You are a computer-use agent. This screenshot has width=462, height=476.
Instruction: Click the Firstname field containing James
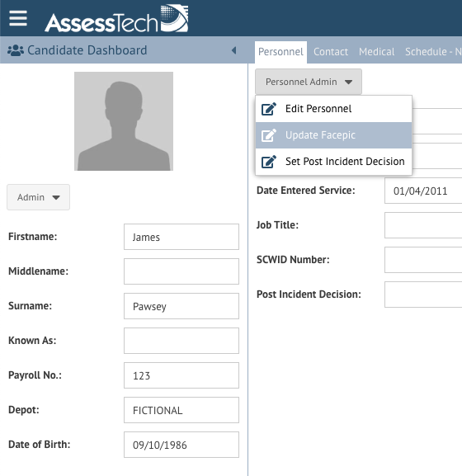(x=181, y=237)
